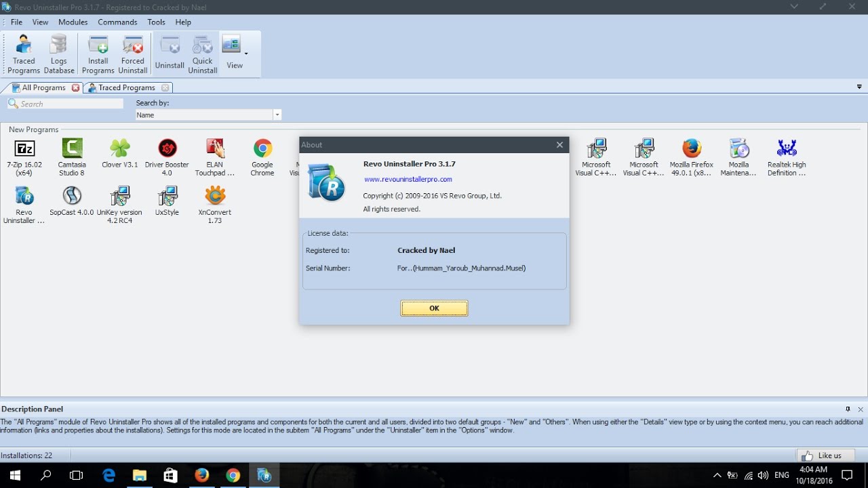This screenshot has height=488, width=868.
Task: Select Revo Uninstaller program icon
Action: tap(24, 205)
